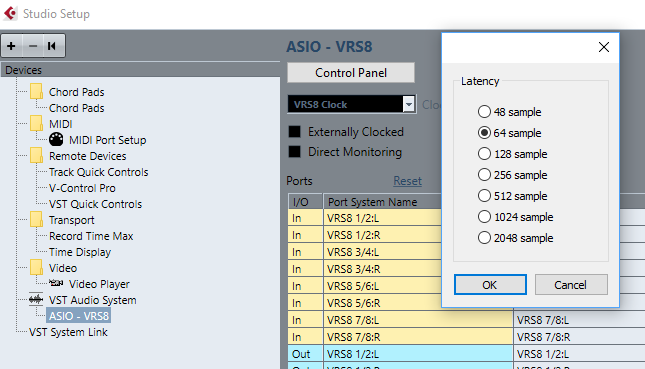The width and height of the screenshot is (645, 369).
Task: Select Track Quick Controls
Action: coord(98,172)
